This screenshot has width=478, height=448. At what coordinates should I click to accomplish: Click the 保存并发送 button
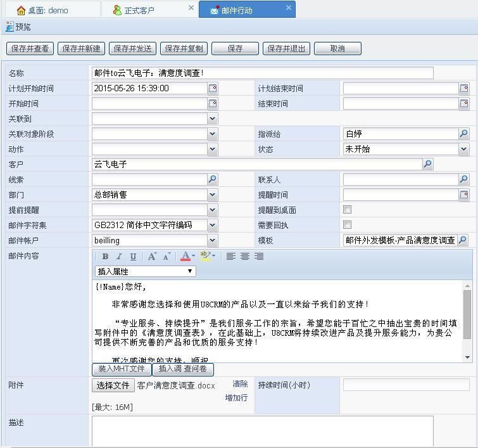132,49
